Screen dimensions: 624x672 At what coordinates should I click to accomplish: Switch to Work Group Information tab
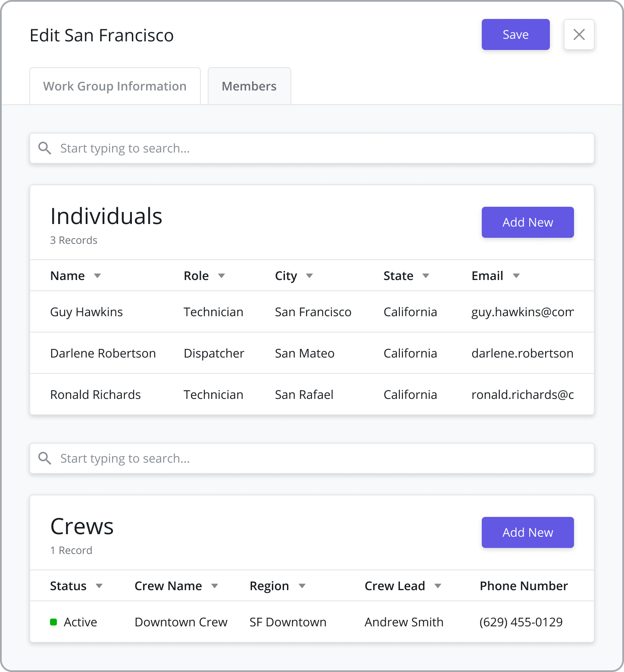[x=115, y=86]
